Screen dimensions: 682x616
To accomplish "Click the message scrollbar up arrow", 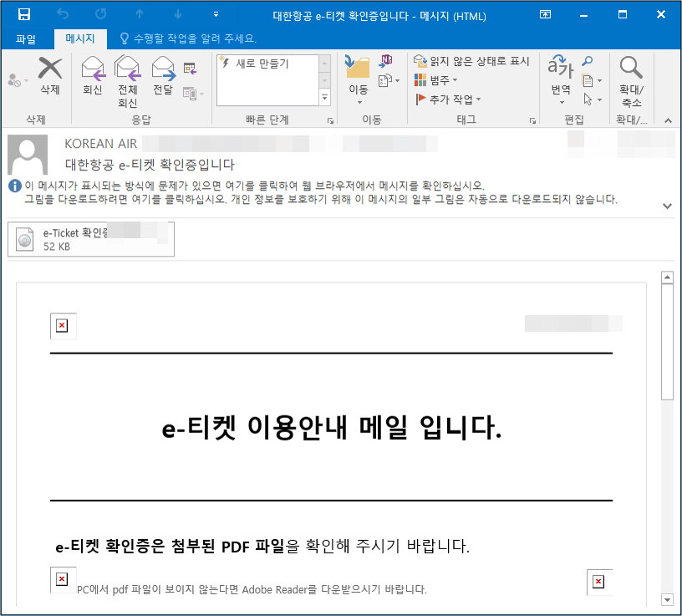I will pos(667,277).
